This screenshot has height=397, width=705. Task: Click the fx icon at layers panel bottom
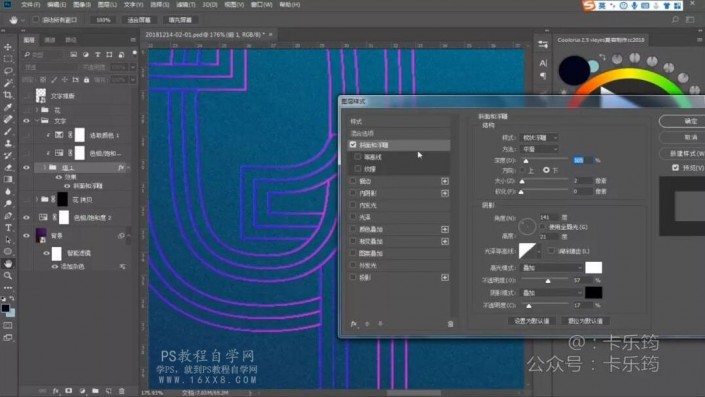click(56, 391)
